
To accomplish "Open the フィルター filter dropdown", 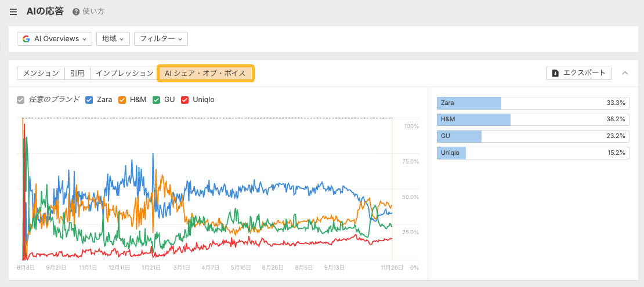I will point(161,39).
